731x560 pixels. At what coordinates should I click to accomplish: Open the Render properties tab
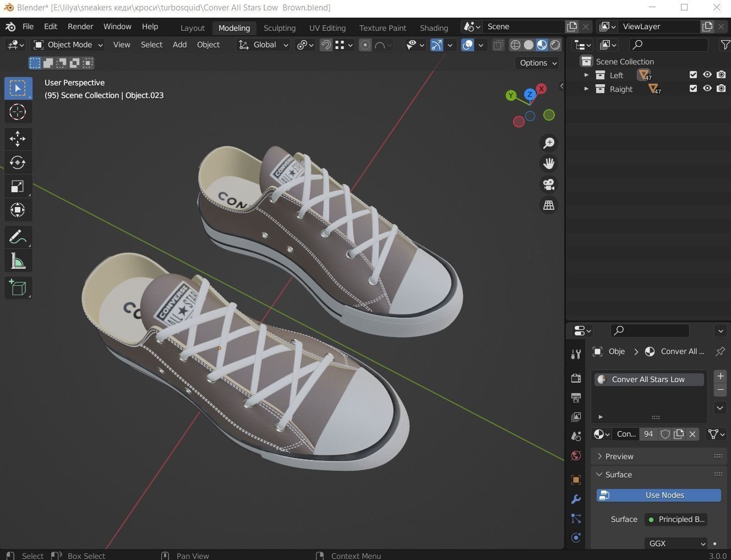576,378
